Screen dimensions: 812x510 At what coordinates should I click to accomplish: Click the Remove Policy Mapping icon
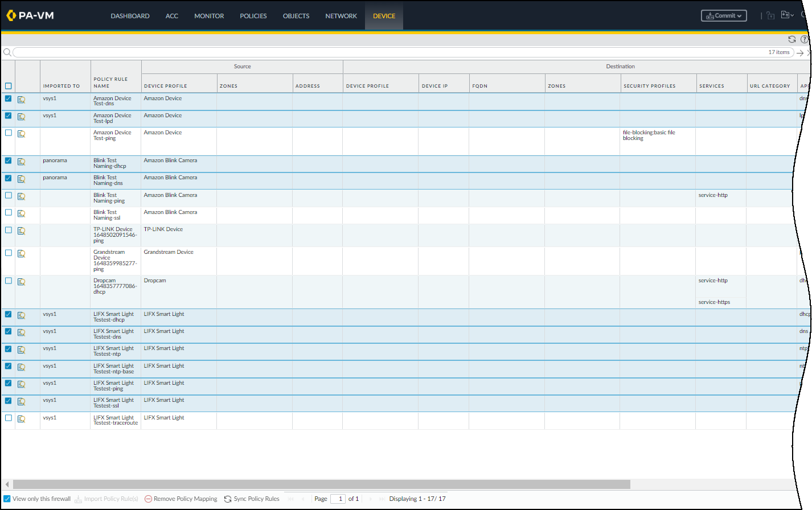pos(148,499)
